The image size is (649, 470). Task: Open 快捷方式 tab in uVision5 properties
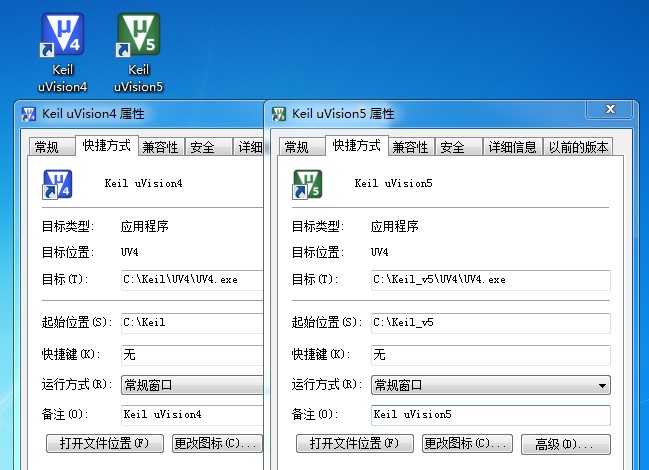point(356,146)
